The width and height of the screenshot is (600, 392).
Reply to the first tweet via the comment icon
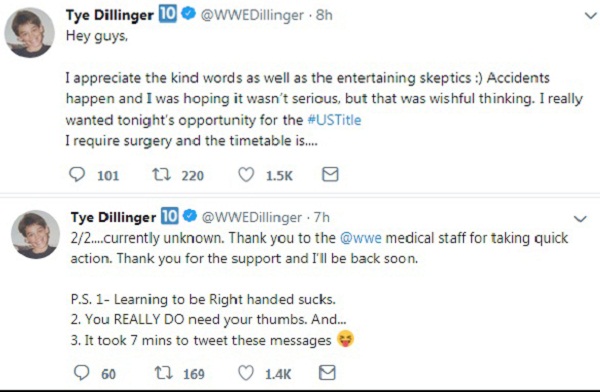[77, 175]
